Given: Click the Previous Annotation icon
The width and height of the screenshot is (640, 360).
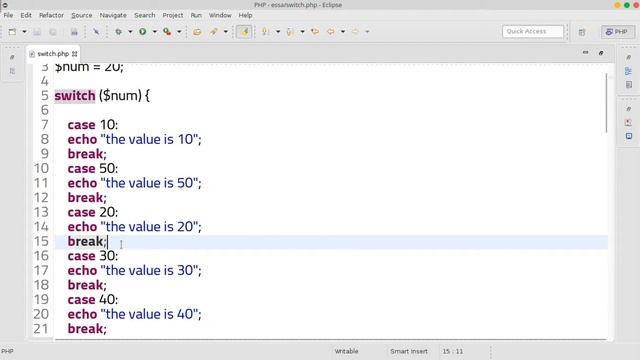Looking at the screenshot, I should (290, 31).
